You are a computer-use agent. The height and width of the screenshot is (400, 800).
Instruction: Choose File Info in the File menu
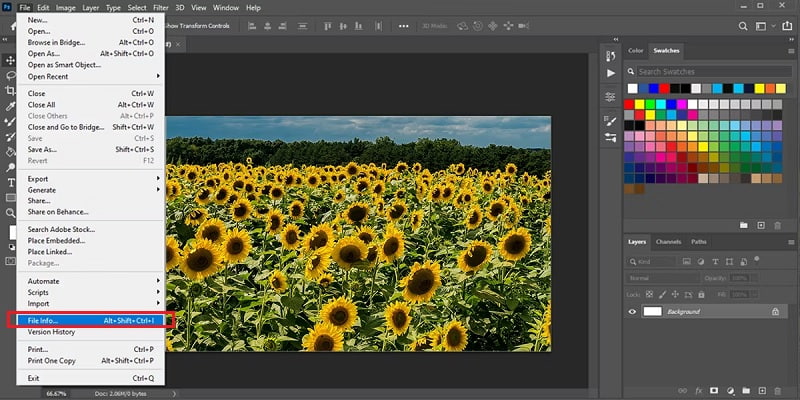click(x=90, y=320)
